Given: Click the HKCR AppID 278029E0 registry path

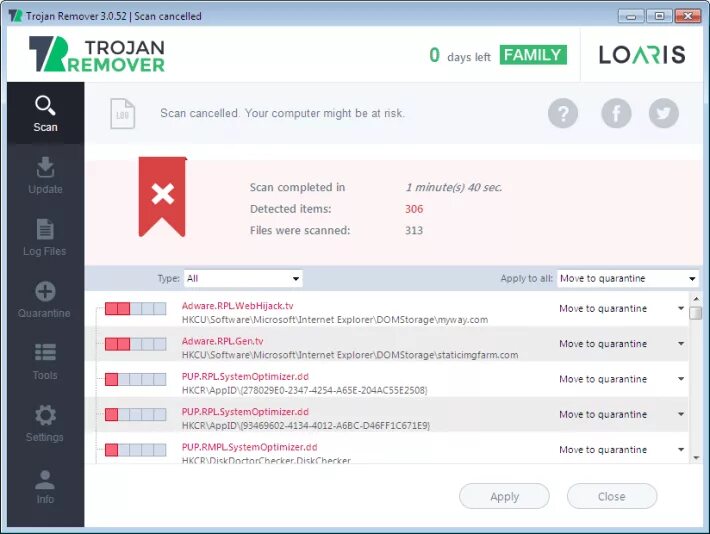Looking at the screenshot, I should [x=304, y=390].
